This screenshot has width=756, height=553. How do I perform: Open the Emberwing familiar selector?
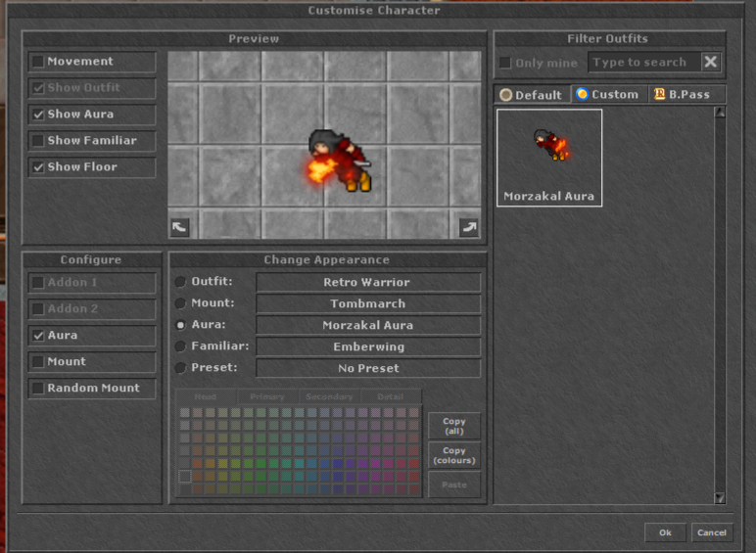(x=368, y=346)
